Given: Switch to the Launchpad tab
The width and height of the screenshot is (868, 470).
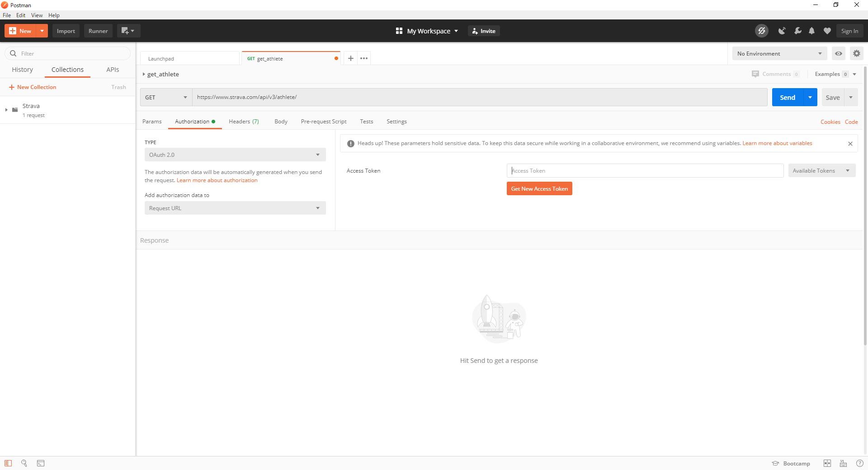Looking at the screenshot, I should [x=190, y=58].
